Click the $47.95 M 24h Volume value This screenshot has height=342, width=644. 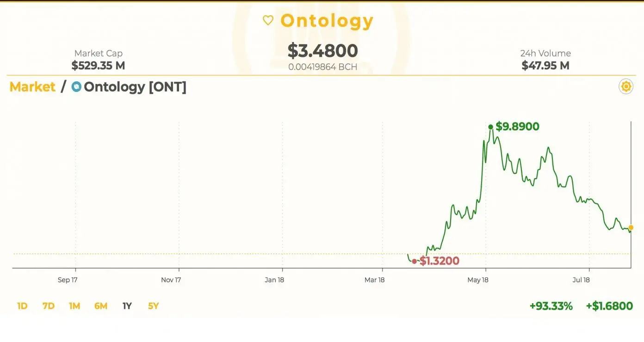tap(545, 66)
